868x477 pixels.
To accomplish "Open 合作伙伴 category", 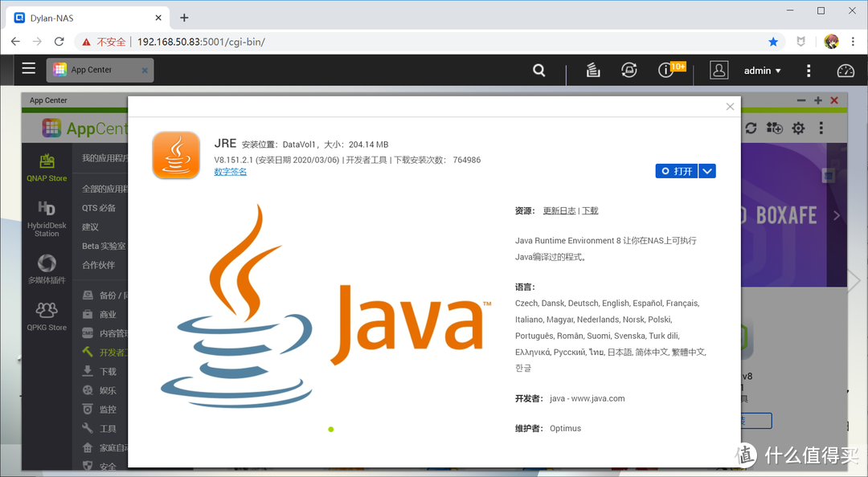I will pos(99,265).
